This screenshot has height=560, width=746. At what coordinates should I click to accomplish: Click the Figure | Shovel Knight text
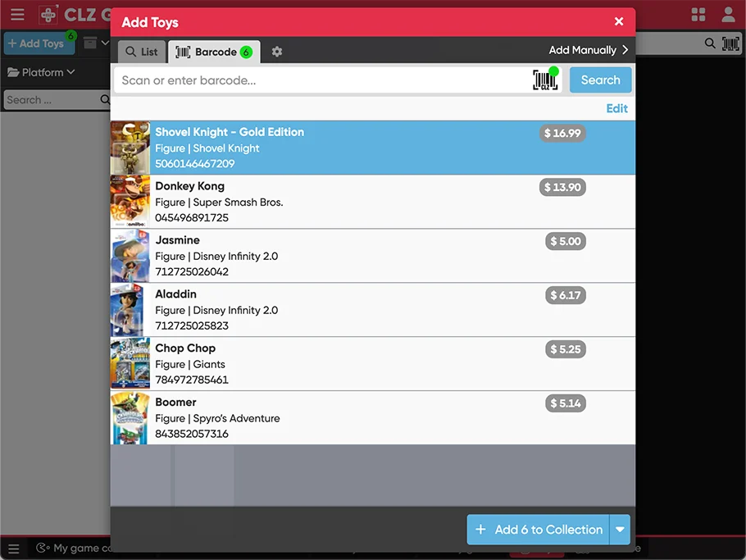[207, 148]
